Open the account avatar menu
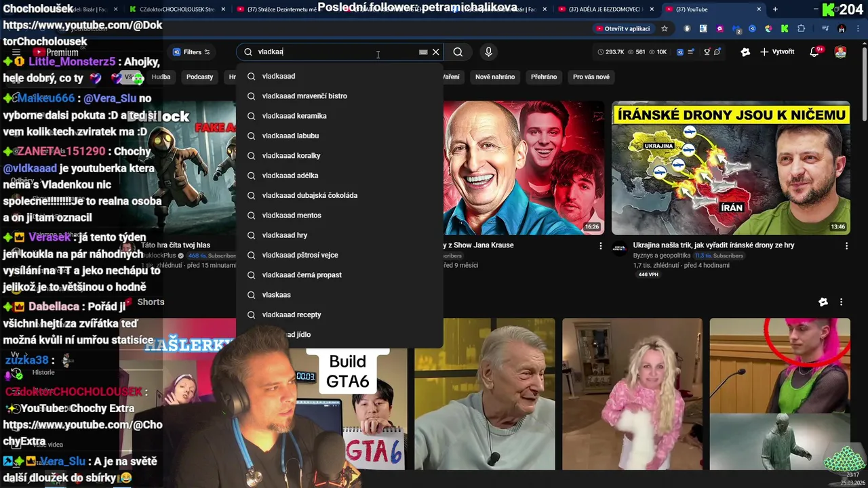The image size is (868, 488). pyautogui.click(x=840, y=52)
